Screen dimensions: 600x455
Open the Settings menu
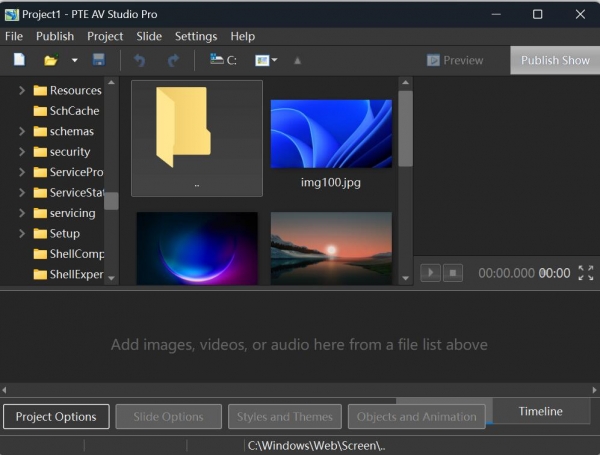tap(196, 36)
